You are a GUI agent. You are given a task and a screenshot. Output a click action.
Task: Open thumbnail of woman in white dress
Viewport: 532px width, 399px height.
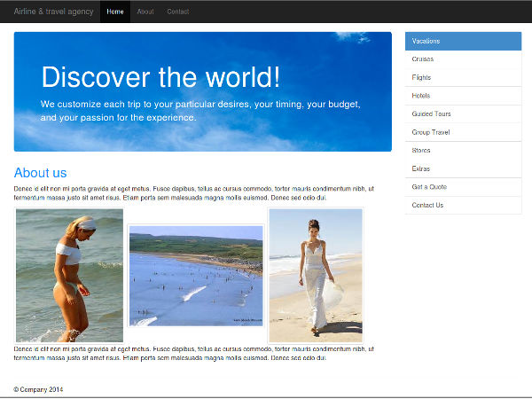pyautogui.click(x=316, y=276)
